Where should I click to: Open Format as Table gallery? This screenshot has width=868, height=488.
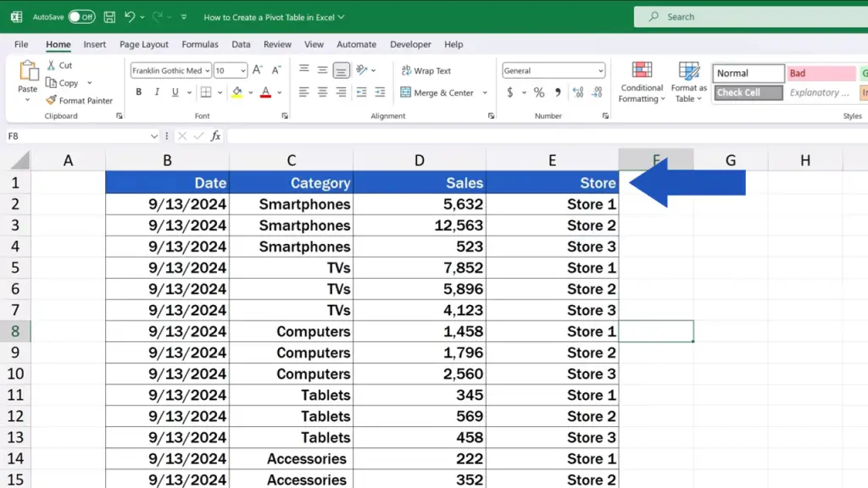(x=688, y=82)
